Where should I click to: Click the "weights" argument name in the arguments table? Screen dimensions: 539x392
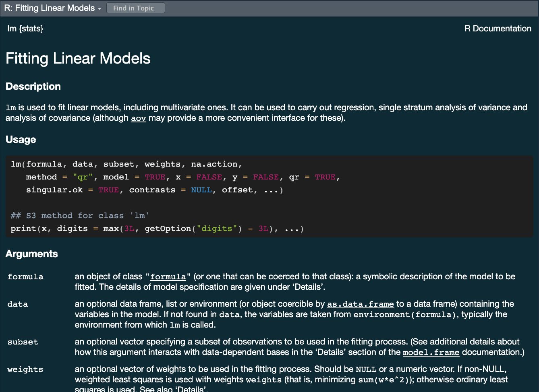point(25,369)
